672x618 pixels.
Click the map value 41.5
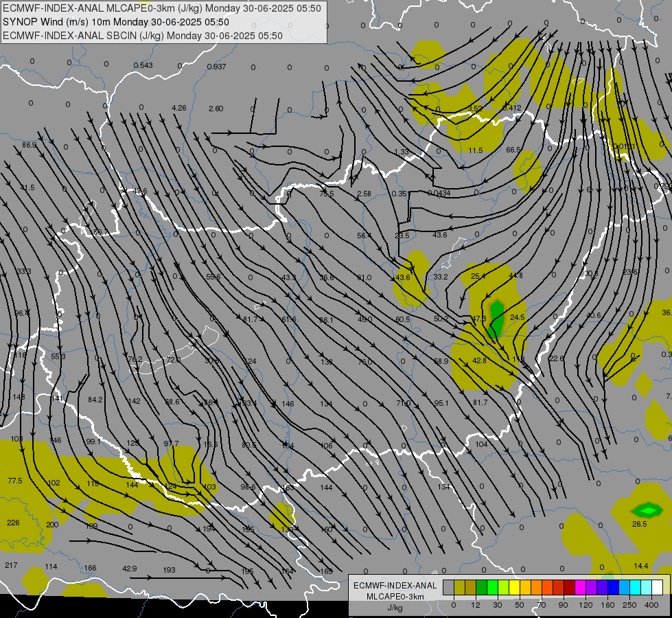point(27,188)
